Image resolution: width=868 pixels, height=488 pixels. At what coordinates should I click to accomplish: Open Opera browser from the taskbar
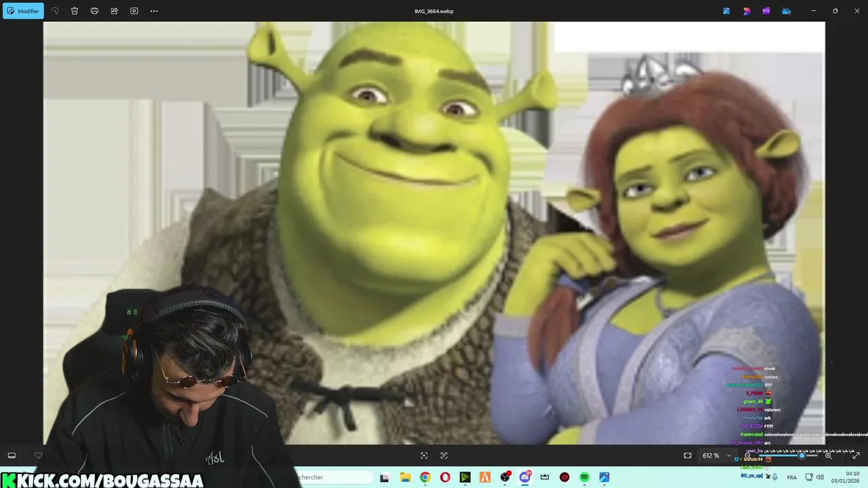point(445,477)
